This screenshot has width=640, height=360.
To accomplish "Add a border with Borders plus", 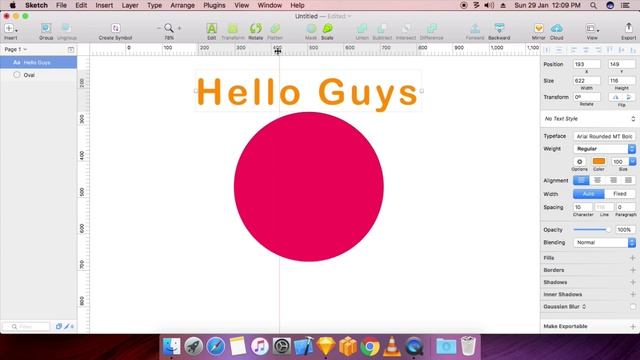I will click(632, 270).
